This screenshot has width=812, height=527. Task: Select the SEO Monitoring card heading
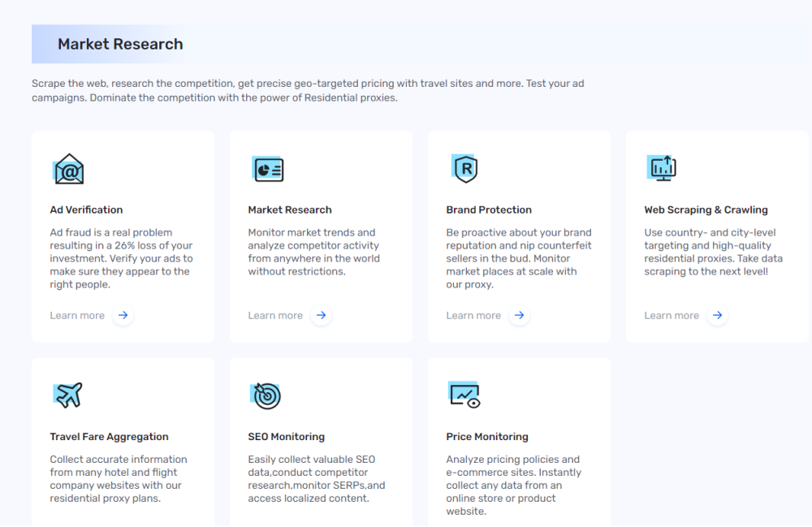[286, 437]
